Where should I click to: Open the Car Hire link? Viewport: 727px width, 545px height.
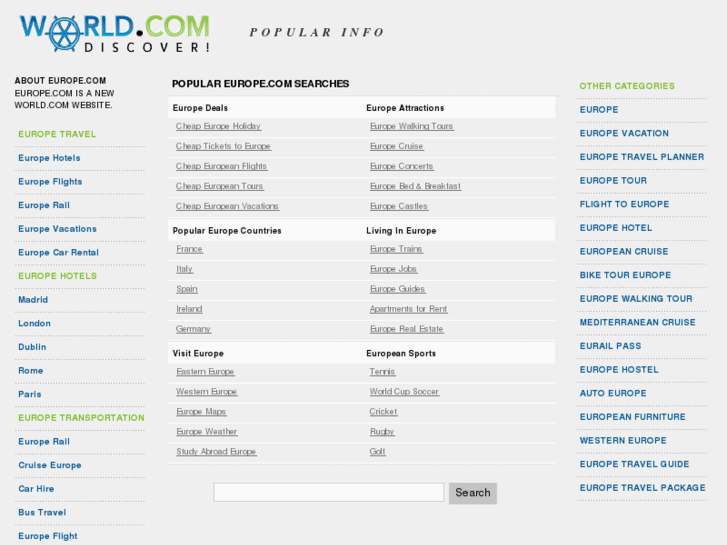(x=36, y=489)
